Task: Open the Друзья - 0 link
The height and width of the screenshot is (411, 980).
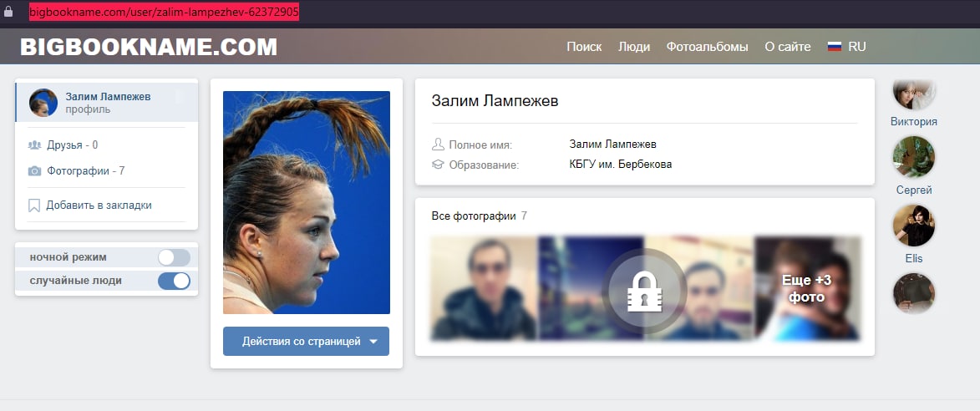Action: 73,145
